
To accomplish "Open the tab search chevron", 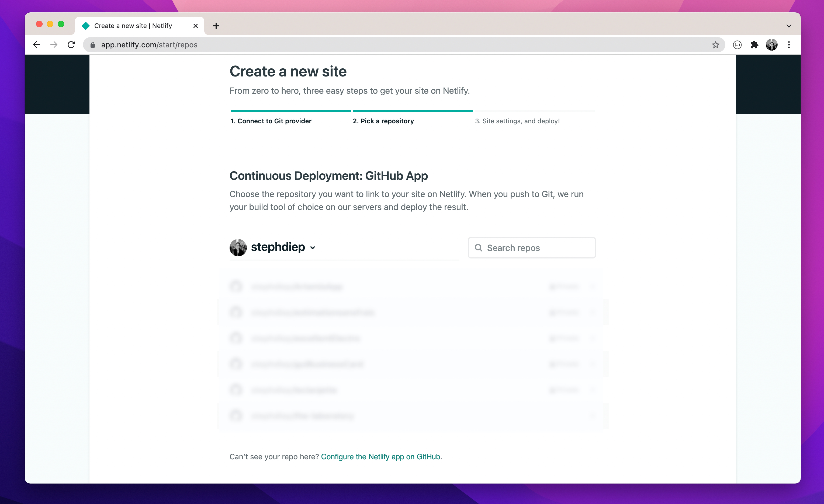I will 788,26.
